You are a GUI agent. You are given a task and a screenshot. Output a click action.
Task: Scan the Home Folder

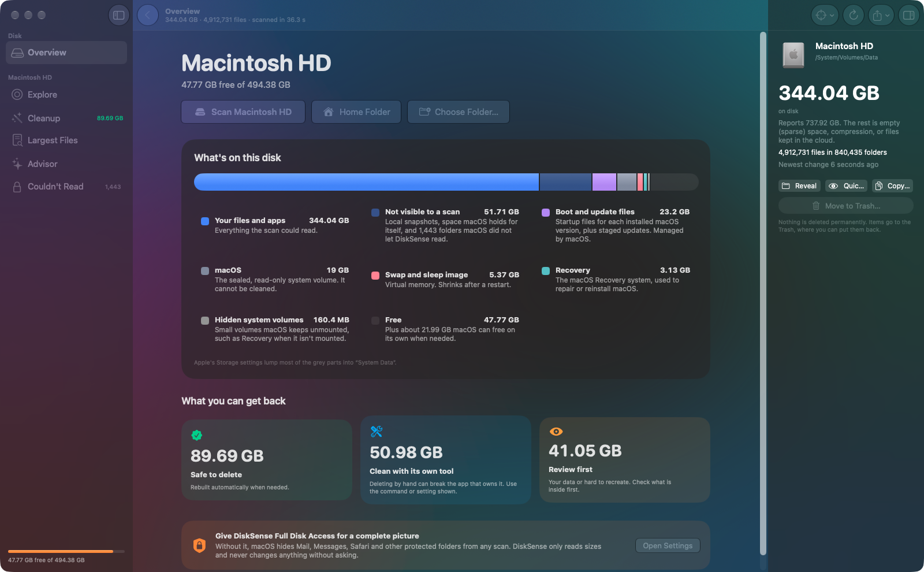[356, 112]
